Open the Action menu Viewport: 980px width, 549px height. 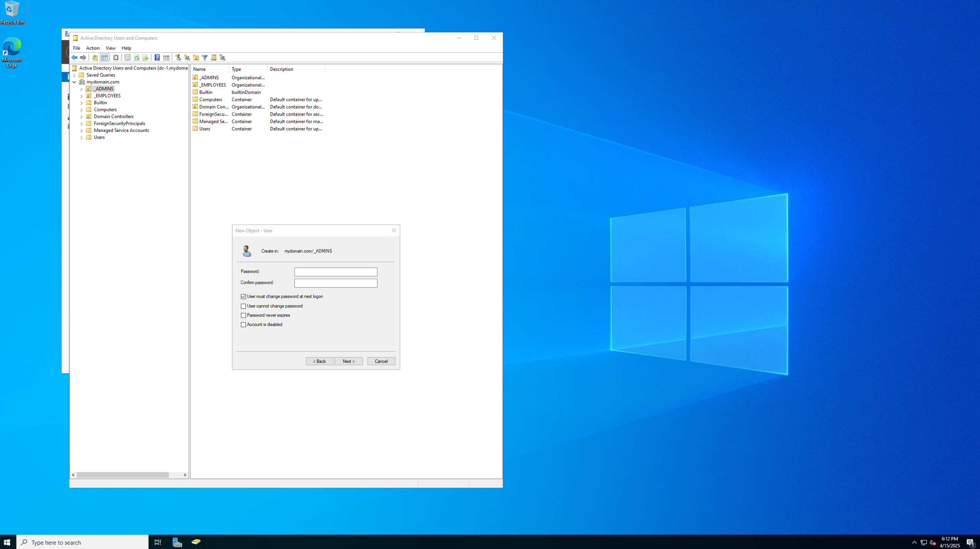(x=93, y=48)
